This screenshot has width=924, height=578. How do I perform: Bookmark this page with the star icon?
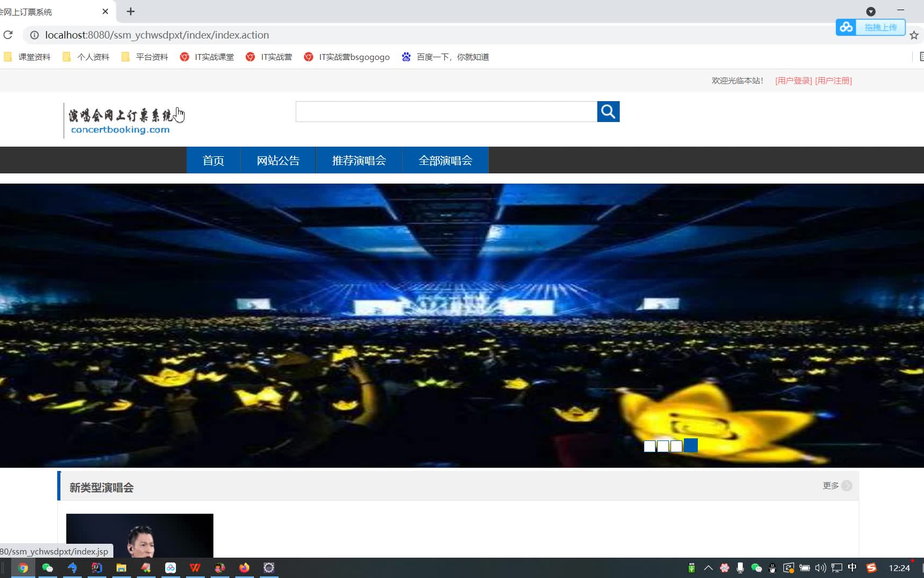pos(914,35)
